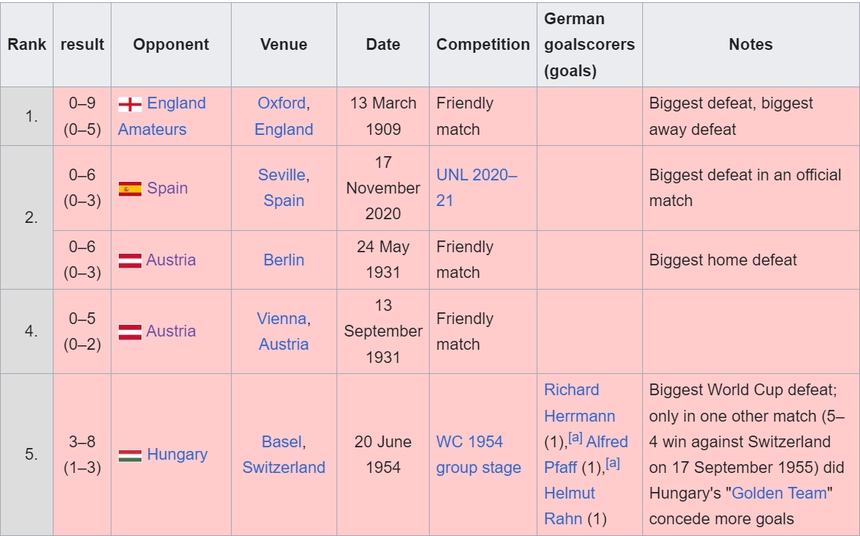Click the Hungary flag icon
860x536 pixels.
pos(130,455)
